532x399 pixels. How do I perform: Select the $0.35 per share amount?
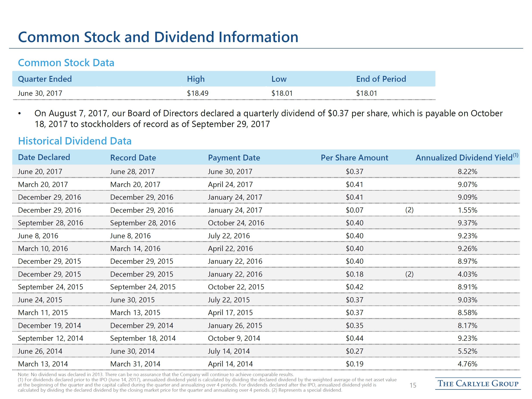(355, 326)
